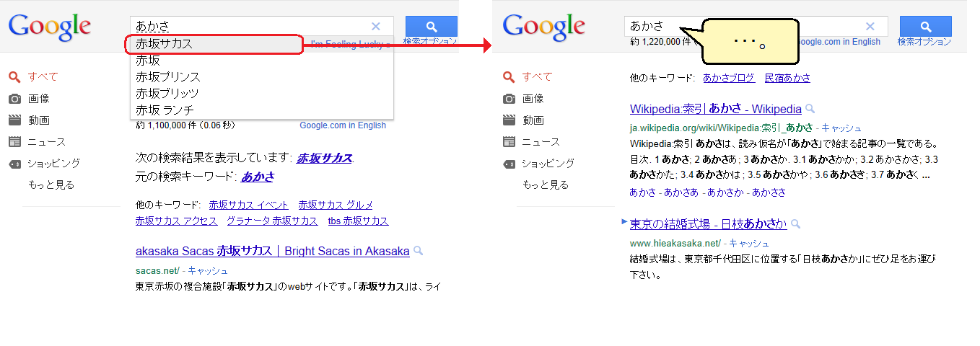This screenshot has width=980, height=346.
Task: Open ニュース in the left sidebar
Action: click(x=46, y=141)
